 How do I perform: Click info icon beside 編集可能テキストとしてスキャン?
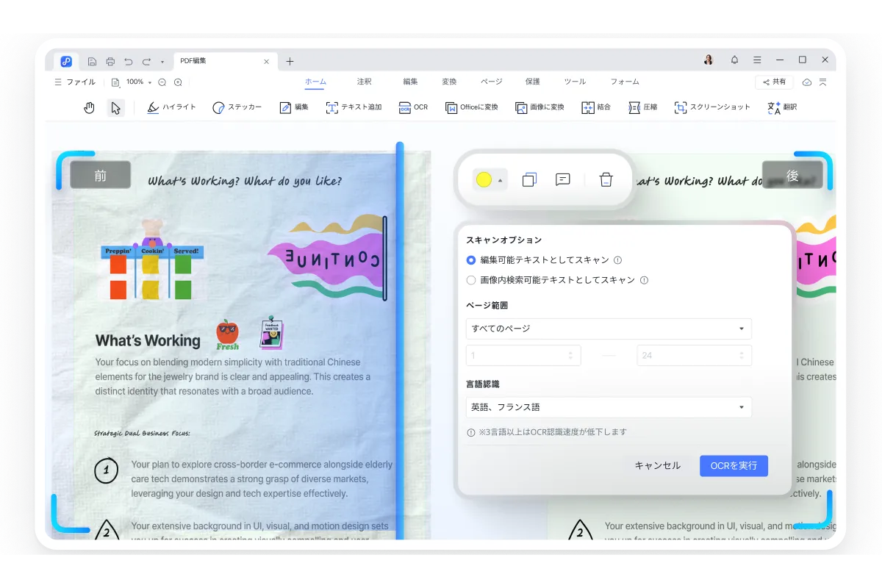click(618, 260)
